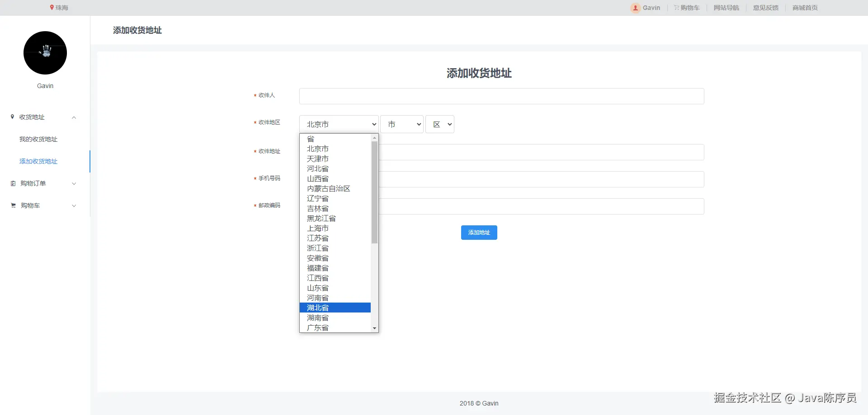Viewport: 868px width, 415px height.
Task: Click the province list scroll-up arrow
Action: pyautogui.click(x=374, y=137)
